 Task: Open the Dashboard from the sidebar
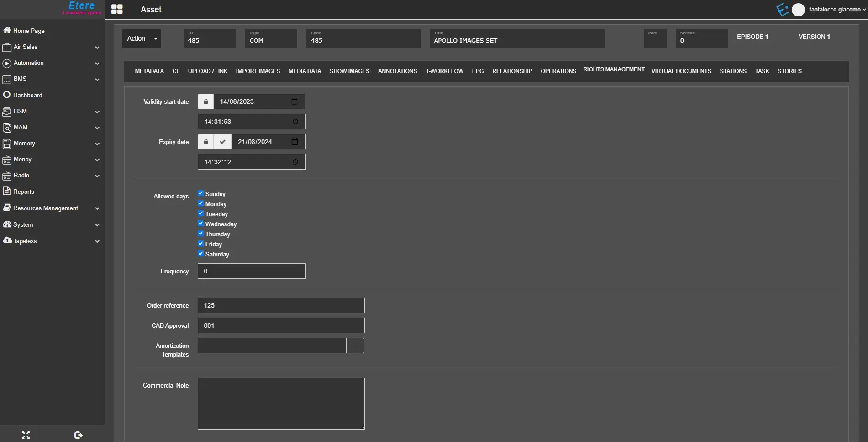(x=27, y=95)
